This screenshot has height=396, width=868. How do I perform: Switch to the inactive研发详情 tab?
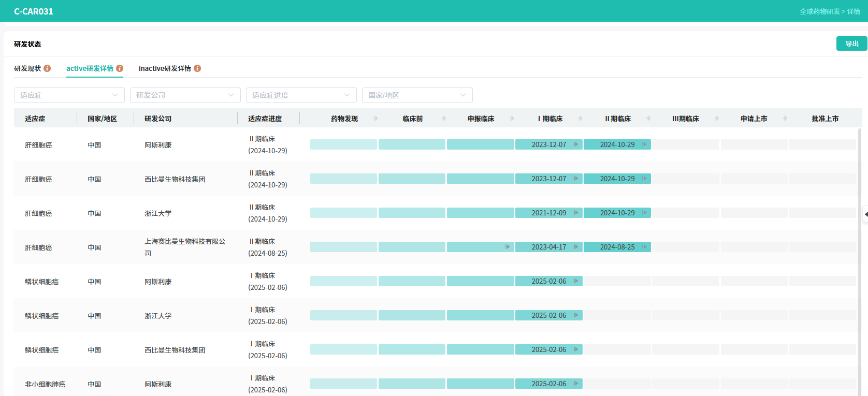click(165, 68)
